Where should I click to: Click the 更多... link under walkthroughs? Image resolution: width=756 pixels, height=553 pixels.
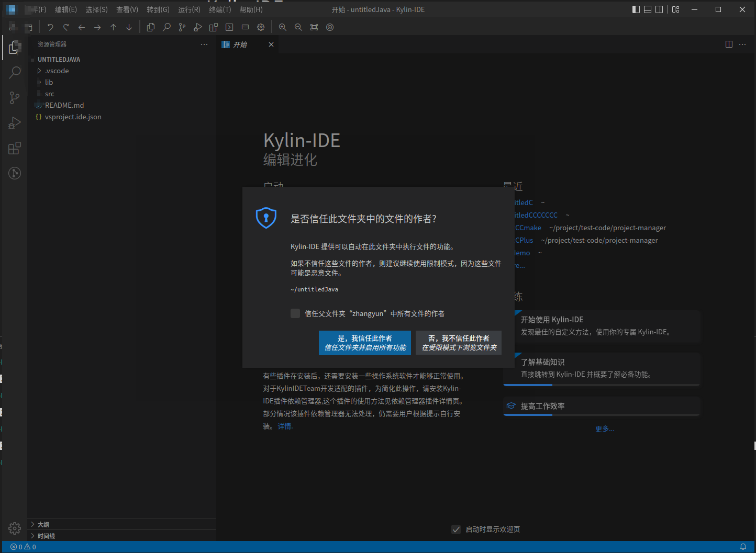(x=605, y=429)
